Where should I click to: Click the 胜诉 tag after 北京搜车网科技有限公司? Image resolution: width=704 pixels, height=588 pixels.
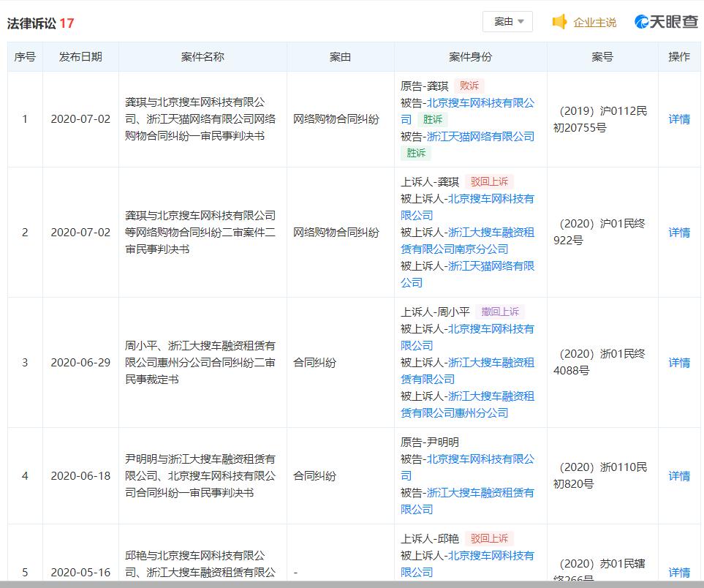pos(432,119)
